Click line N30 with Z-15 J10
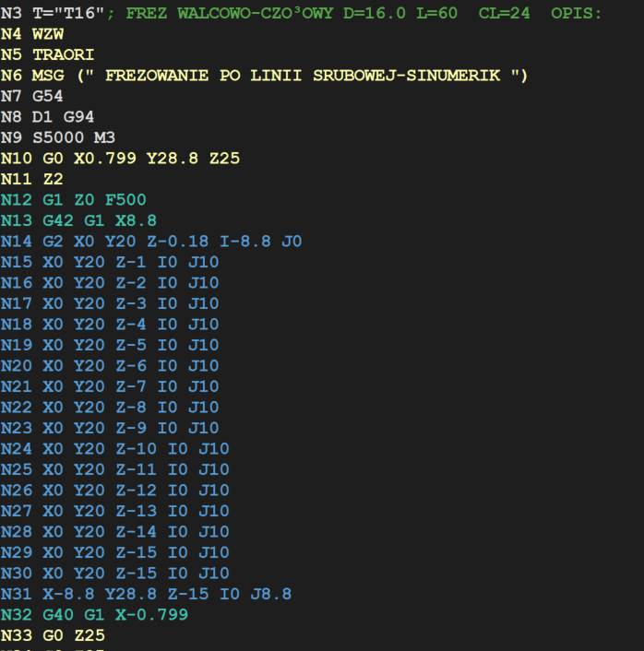The image size is (644, 651). 114,573
